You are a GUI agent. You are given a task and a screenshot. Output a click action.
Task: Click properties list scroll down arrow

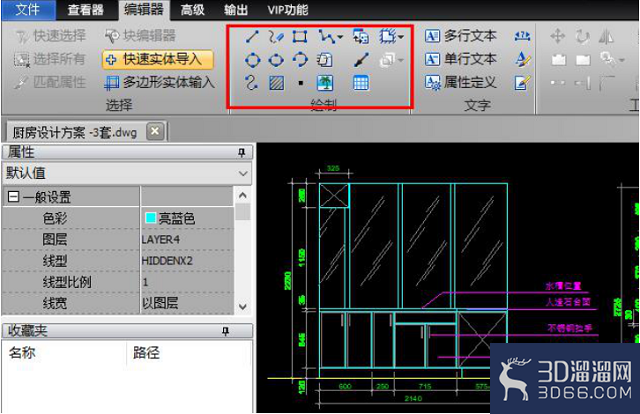click(242, 306)
